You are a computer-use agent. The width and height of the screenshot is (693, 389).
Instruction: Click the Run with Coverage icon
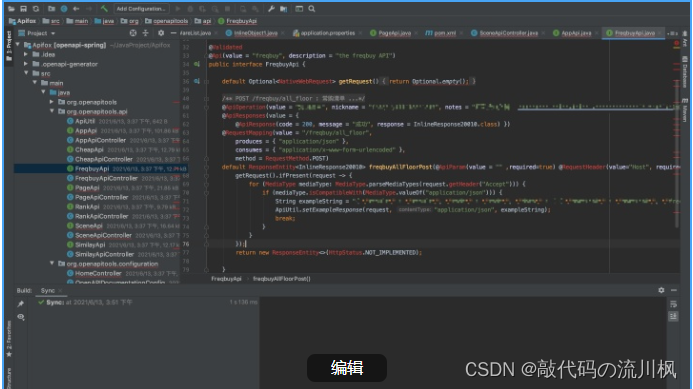pyautogui.click(x=202, y=9)
